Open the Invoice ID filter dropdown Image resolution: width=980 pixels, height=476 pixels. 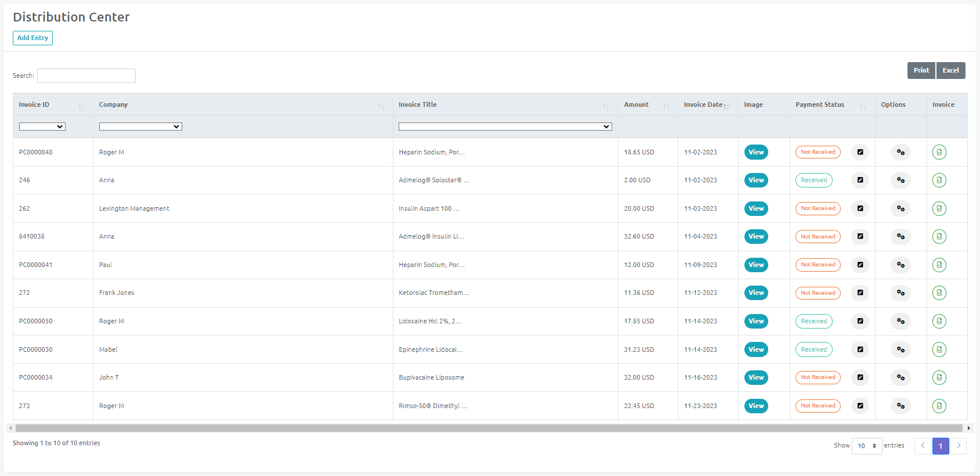[42, 127]
